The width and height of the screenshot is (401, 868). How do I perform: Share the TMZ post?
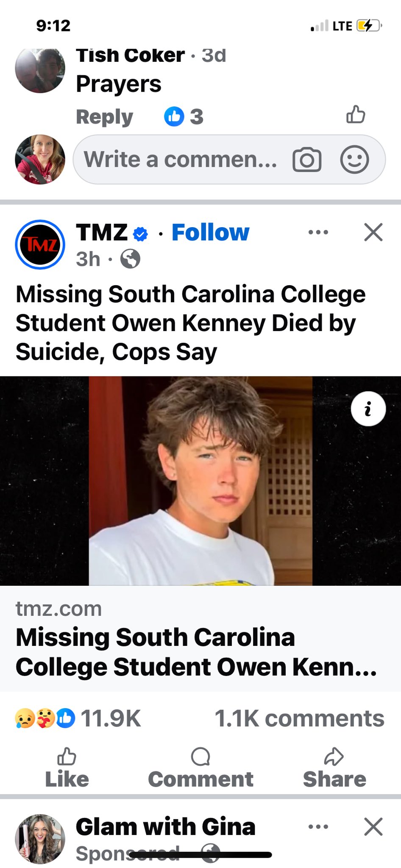pyautogui.click(x=334, y=768)
